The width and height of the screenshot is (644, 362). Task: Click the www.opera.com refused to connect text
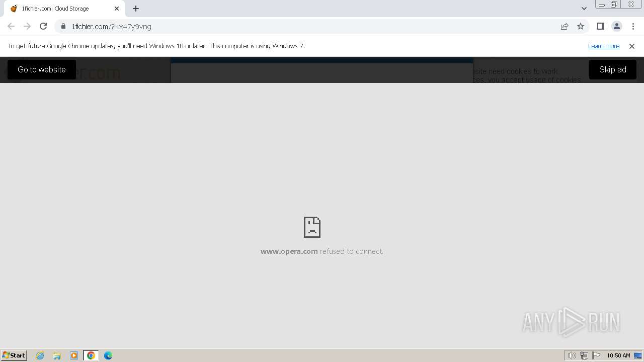(322, 251)
